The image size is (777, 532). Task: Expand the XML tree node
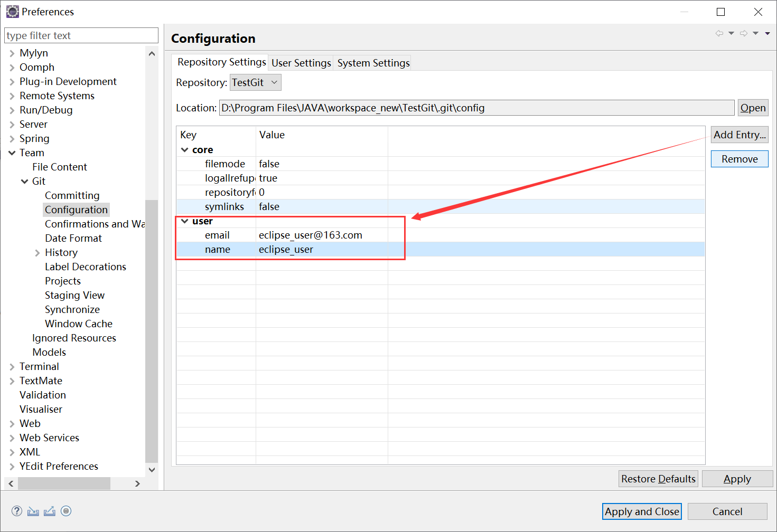pyautogui.click(x=12, y=452)
